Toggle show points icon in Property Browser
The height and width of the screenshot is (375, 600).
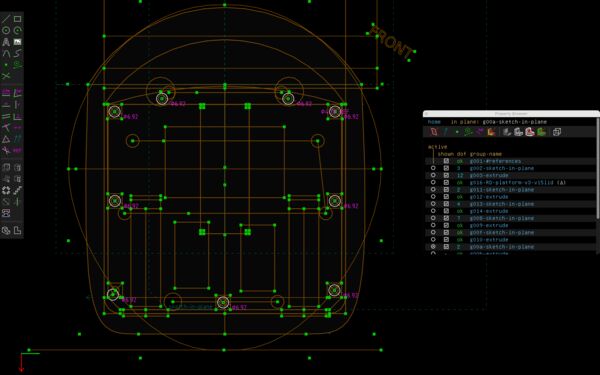pos(457,132)
